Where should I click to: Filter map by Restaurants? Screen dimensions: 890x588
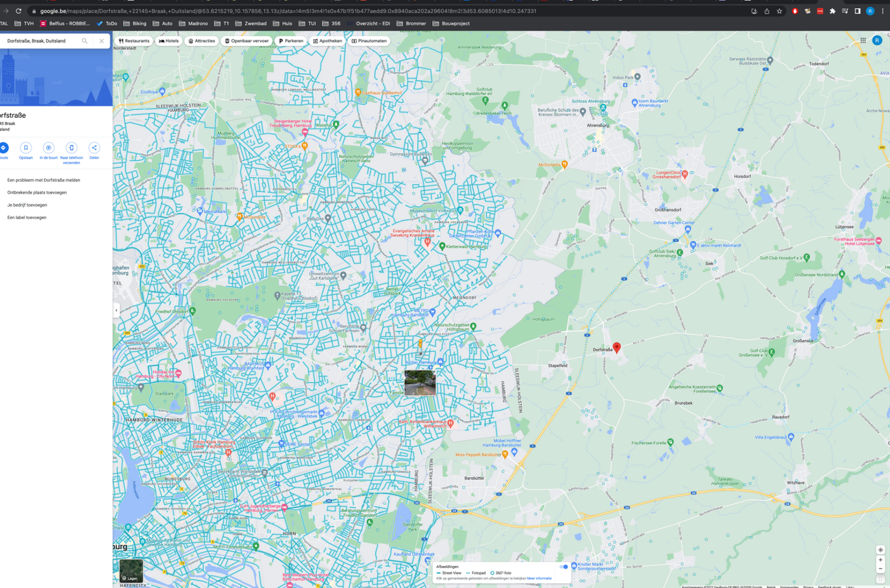[134, 41]
